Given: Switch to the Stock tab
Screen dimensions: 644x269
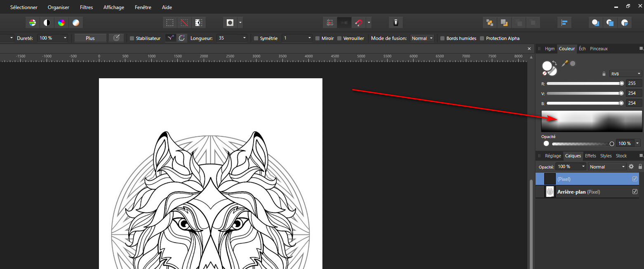Looking at the screenshot, I should [x=621, y=156].
